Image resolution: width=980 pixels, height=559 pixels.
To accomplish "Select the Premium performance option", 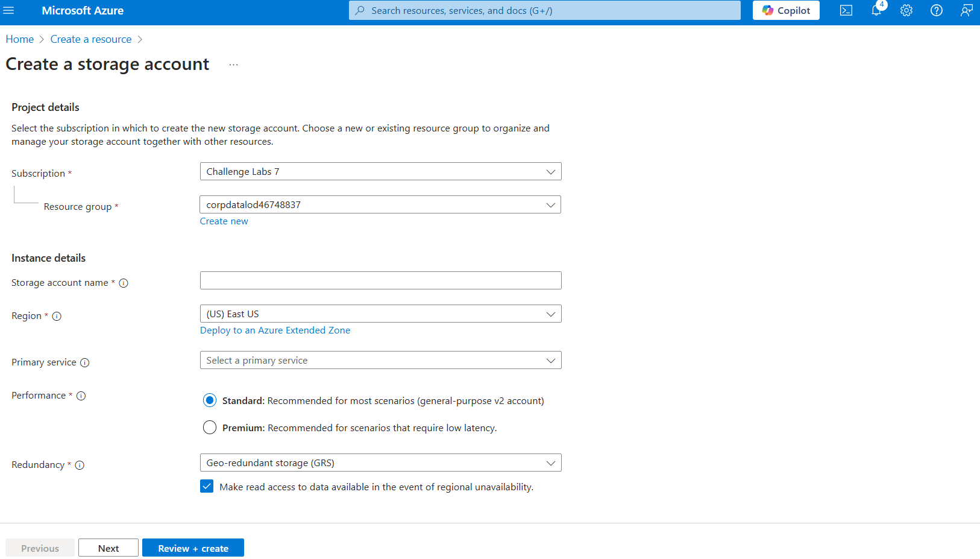I will click(x=210, y=428).
